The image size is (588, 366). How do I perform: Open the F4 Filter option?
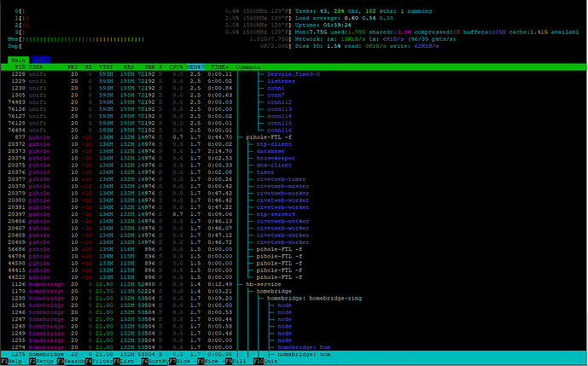tap(99, 362)
